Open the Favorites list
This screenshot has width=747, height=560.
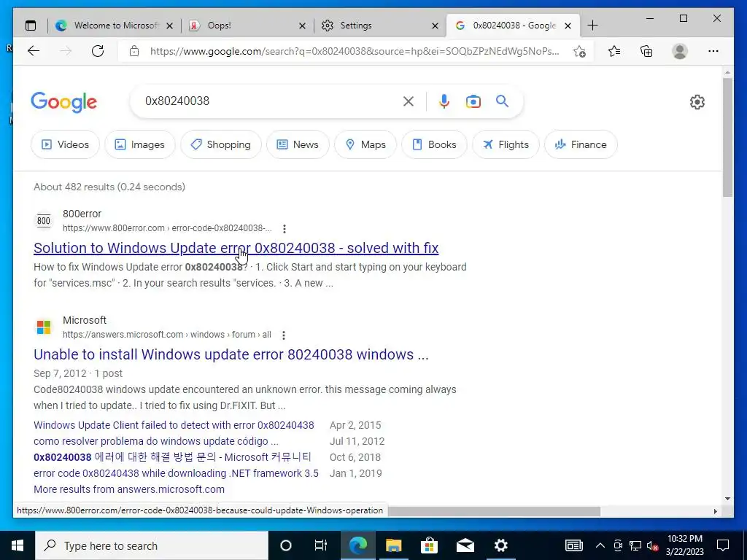coord(614,51)
